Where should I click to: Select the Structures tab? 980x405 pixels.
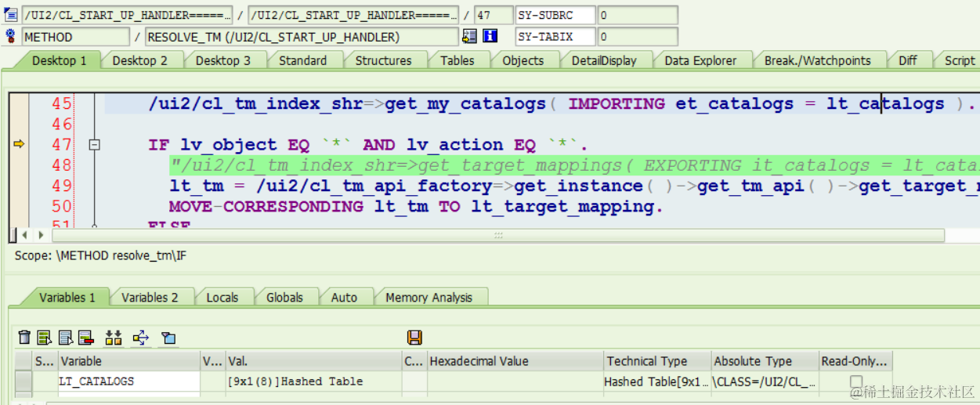click(x=383, y=60)
